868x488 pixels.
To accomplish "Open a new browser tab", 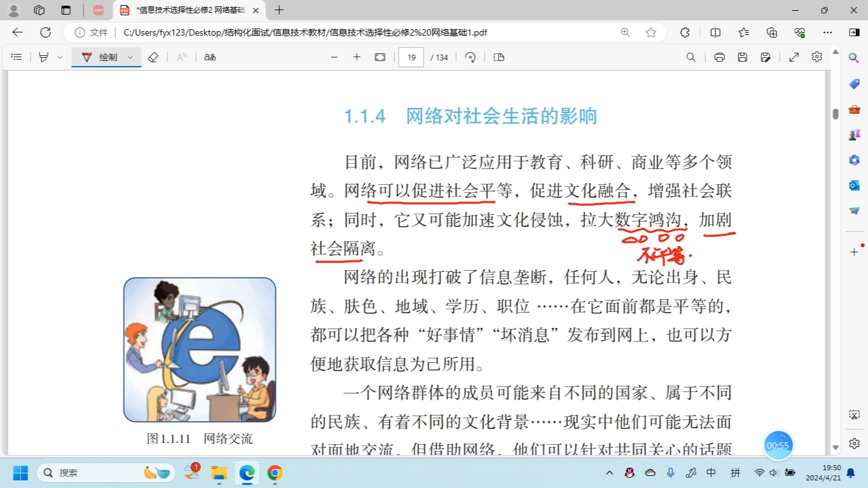I will pos(279,10).
